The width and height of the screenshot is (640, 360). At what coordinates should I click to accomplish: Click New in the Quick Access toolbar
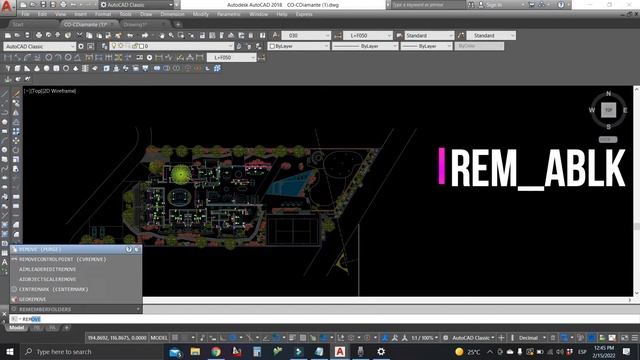pos(23,5)
